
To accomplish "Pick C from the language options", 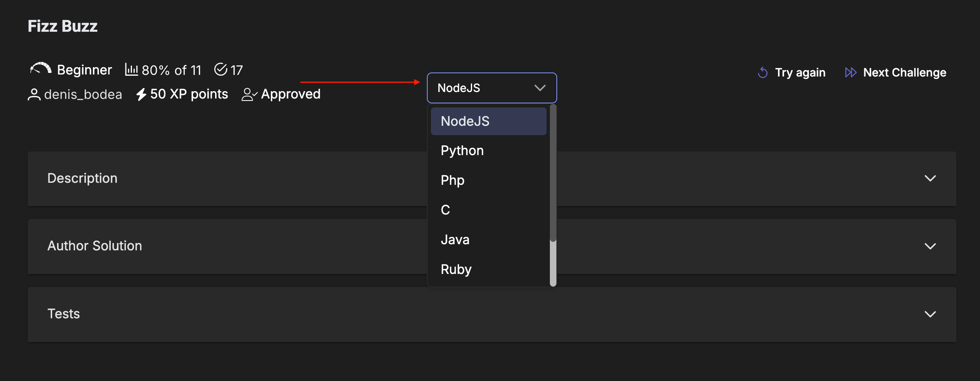I will [445, 210].
